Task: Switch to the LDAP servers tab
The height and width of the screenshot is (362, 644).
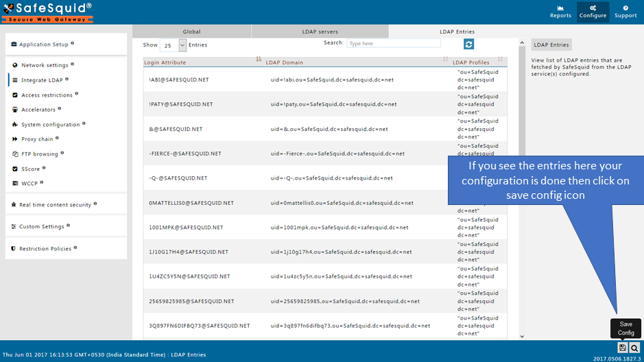Action: (x=320, y=31)
